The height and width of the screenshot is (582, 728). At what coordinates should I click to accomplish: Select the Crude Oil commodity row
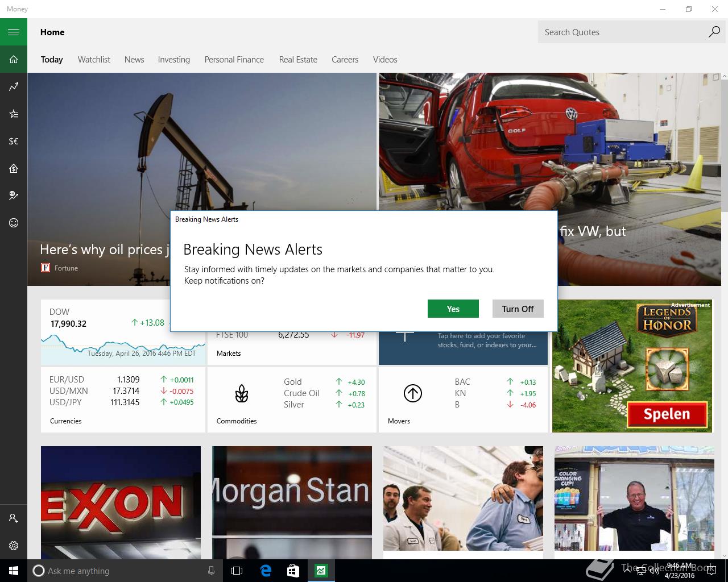(324, 393)
